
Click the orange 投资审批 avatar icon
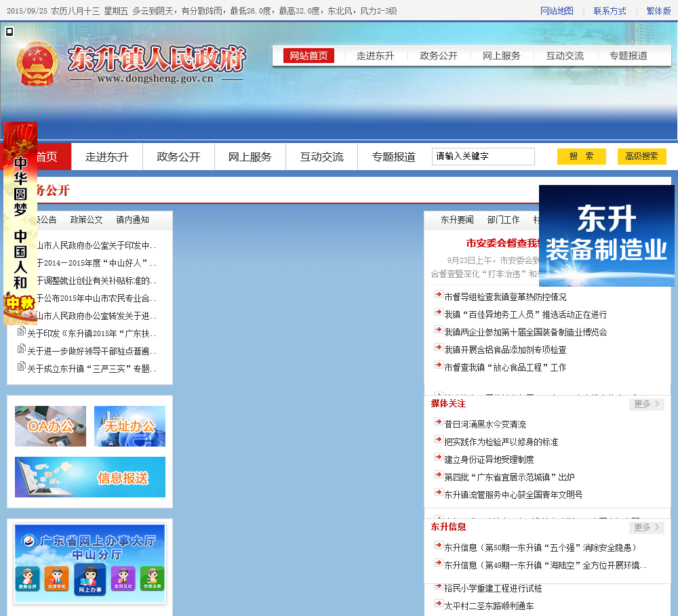pyautogui.click(x=57, y=579)
